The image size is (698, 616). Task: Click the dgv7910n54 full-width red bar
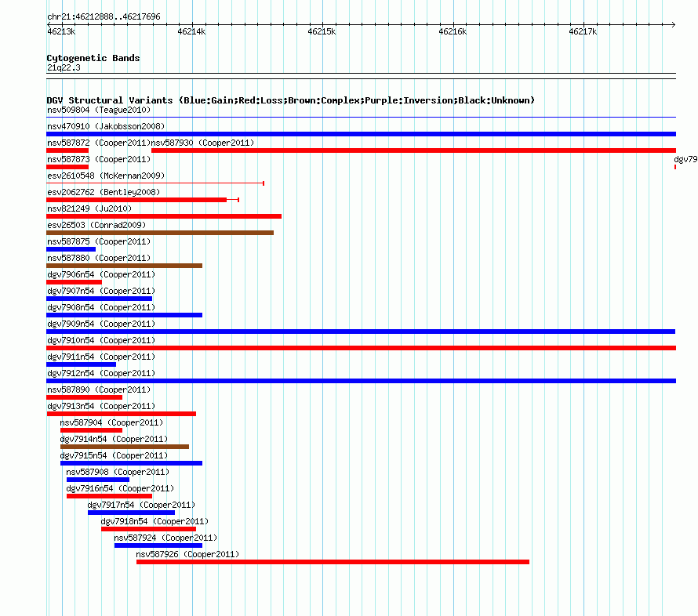361,348
